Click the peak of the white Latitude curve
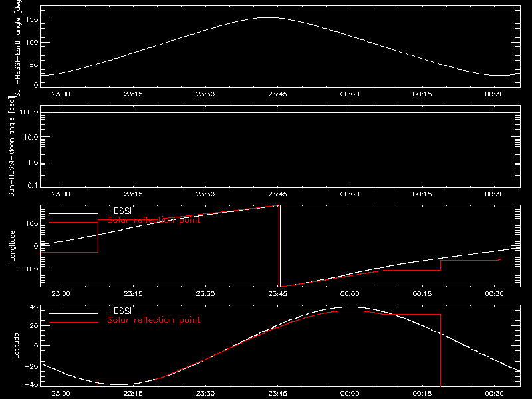Image resolution: width=532 pixels, height=399 pixels. 350,307
